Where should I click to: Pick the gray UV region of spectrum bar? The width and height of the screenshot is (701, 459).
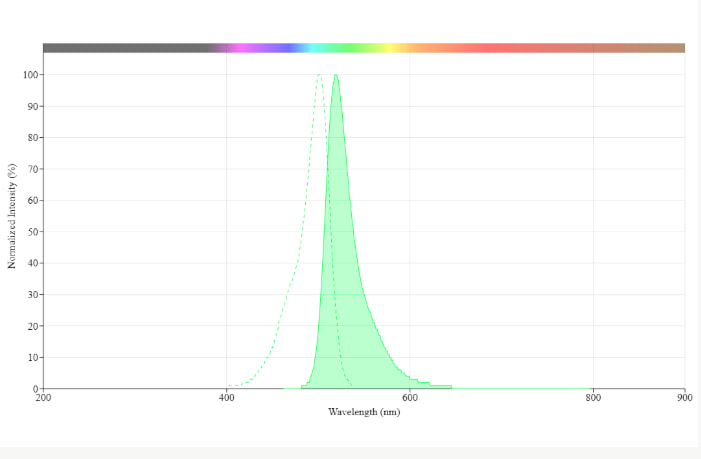(x=120, y=48)
